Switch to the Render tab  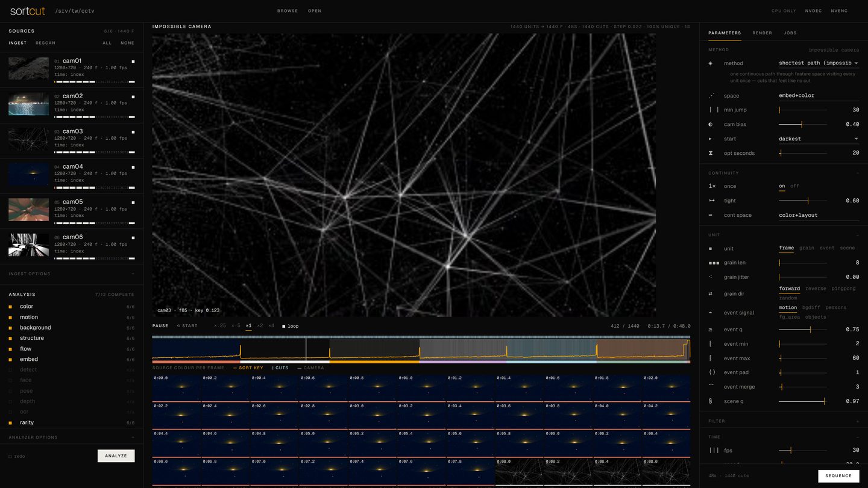(762, 33)
